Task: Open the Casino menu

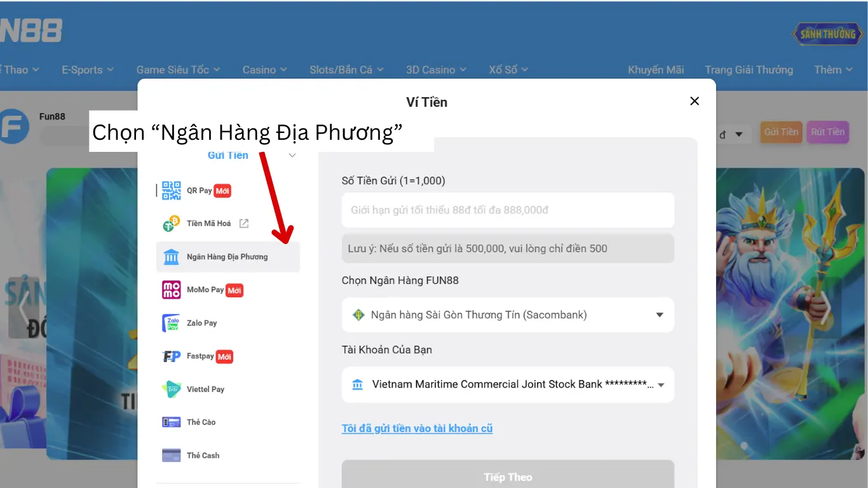Action: tap(264, 70)
